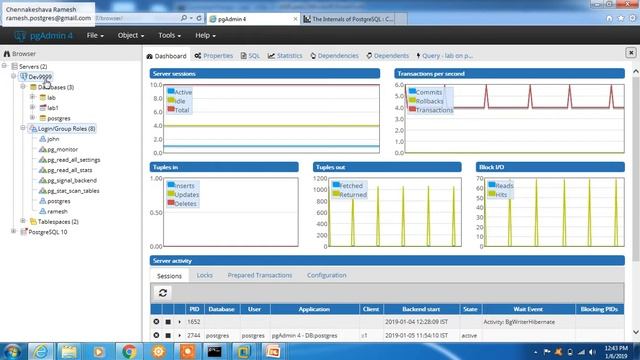
Task: Select the lab database icon
Action: [43, 98]
